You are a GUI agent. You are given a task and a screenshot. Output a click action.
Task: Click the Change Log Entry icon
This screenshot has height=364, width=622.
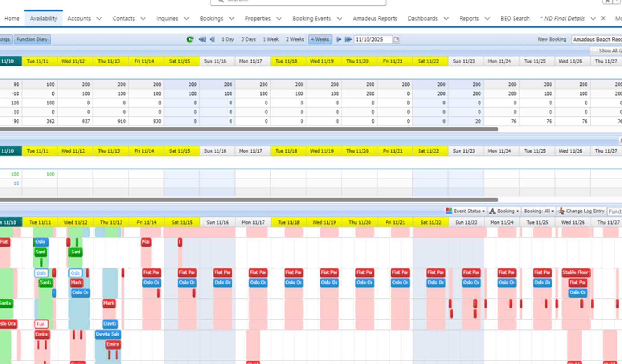point(561,211)
